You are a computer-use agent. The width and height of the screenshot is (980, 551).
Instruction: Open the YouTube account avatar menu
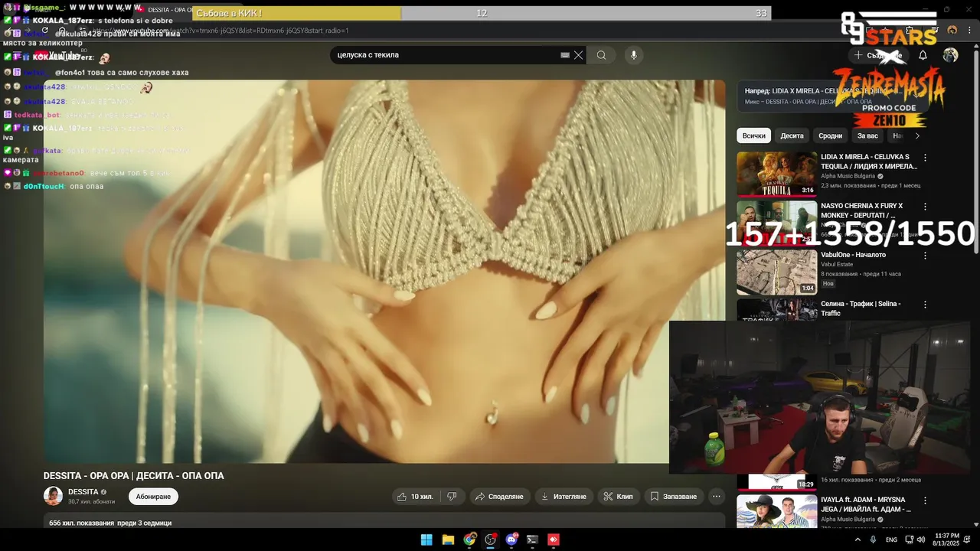(x=950, y=55)
